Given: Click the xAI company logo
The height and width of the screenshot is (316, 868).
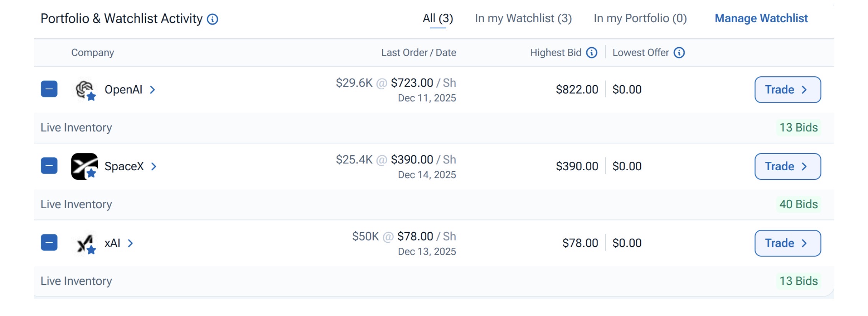Looking at the screenshot, I should pos(84,243).
